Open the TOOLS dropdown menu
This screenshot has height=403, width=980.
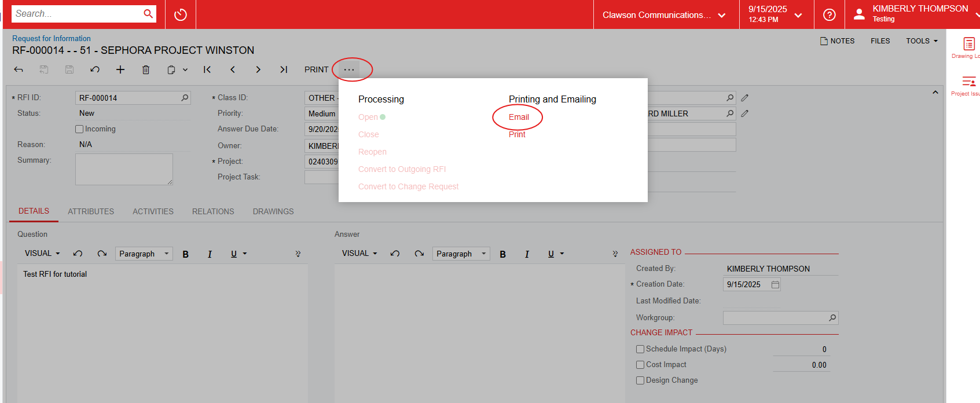[x=922, y=41]
